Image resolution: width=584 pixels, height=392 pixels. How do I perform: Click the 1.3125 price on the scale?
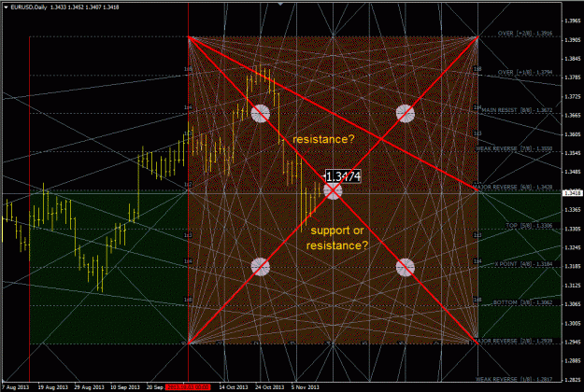point(573,286)
